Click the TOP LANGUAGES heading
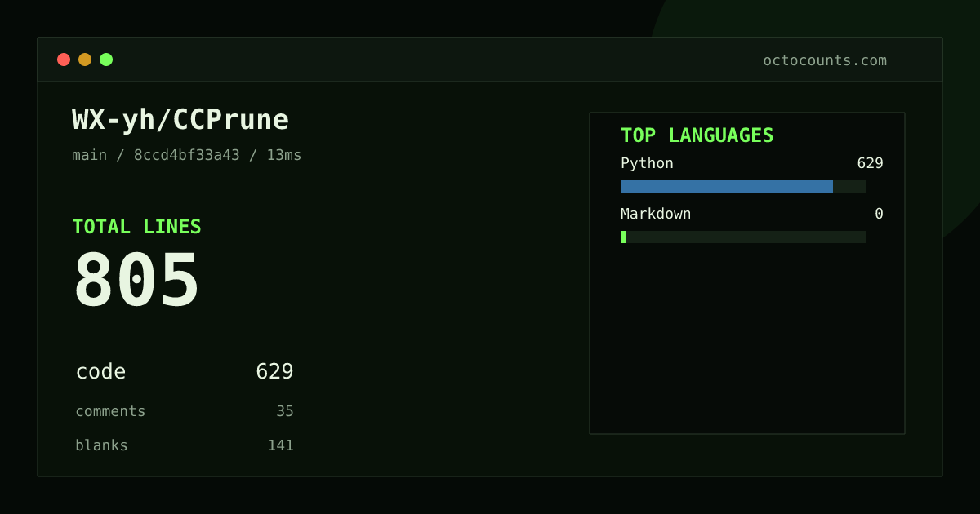Viewport: 980px width, 514px height. tap(697, 135)
